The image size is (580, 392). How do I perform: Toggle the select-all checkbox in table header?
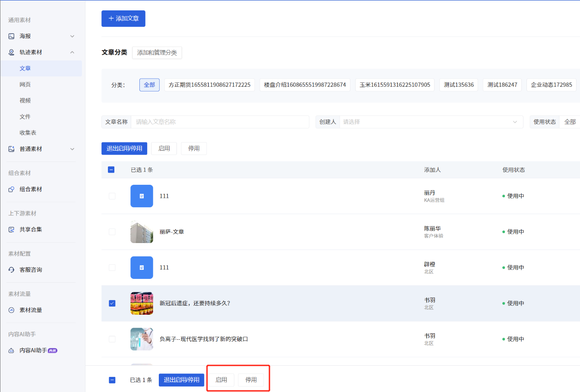(x=111, y=170)
